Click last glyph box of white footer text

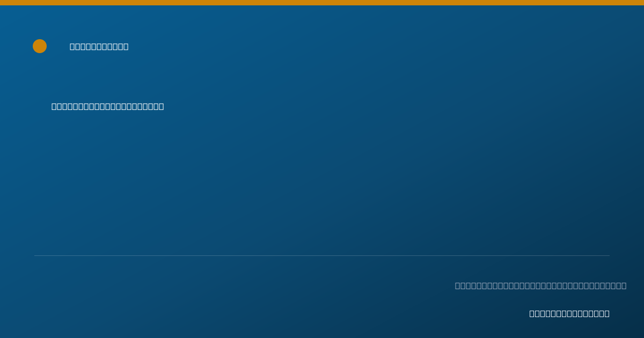tap(607, 314)
